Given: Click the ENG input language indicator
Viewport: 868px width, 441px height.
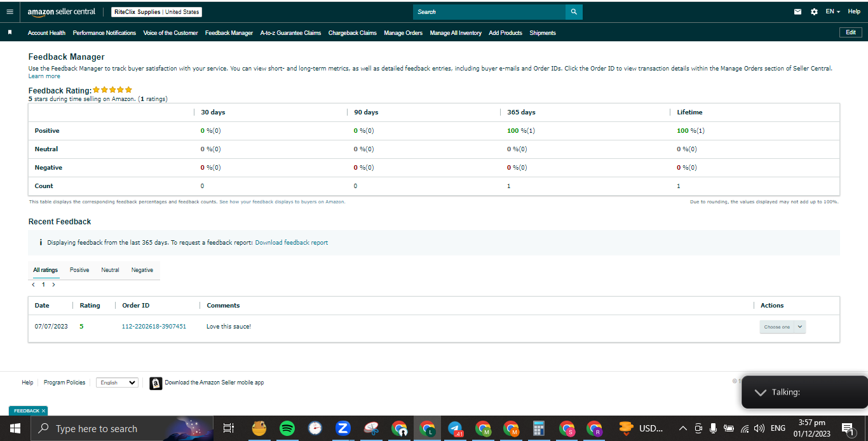Looking at the screenshot, I should [778, 428].
